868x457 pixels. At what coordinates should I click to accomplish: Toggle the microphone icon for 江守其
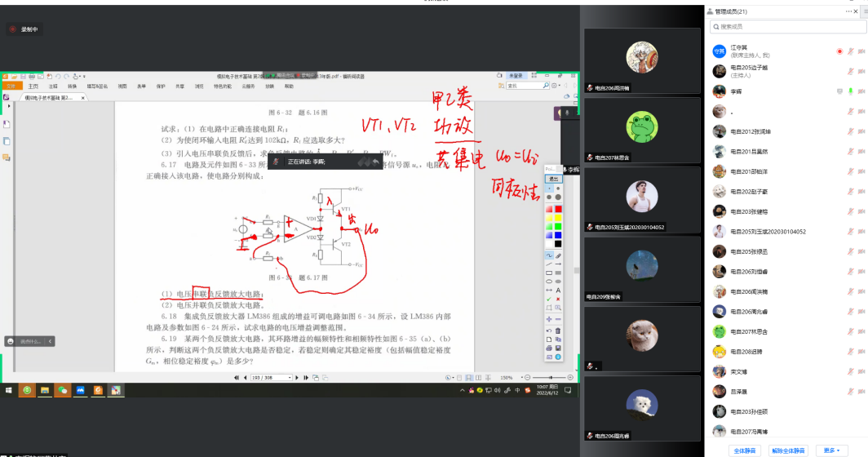coord(851,51)
